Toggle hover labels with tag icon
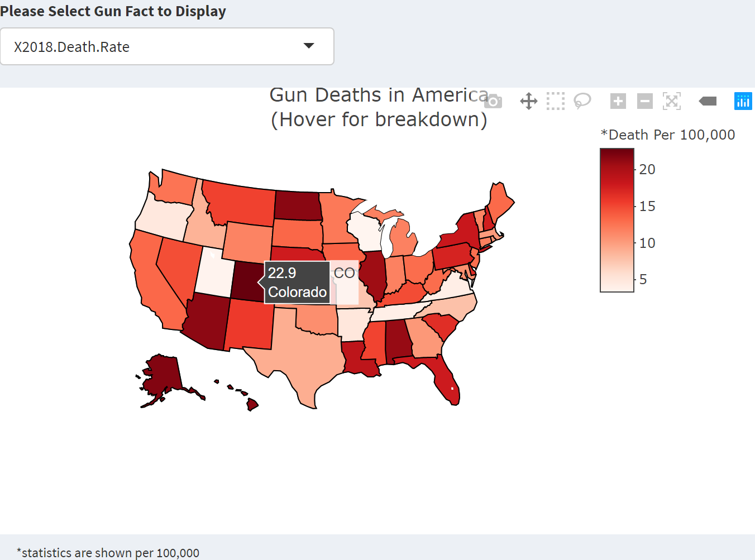The height and width of the screenshot is (560, 755). click(x=708, y=101)
